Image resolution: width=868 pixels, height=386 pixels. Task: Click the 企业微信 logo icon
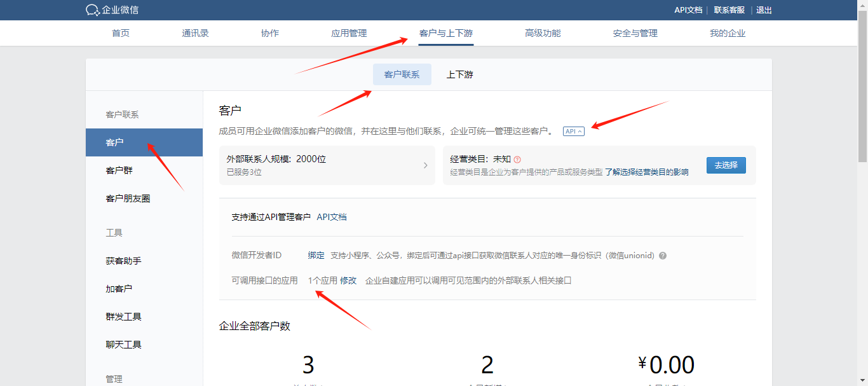pos(93,10)
